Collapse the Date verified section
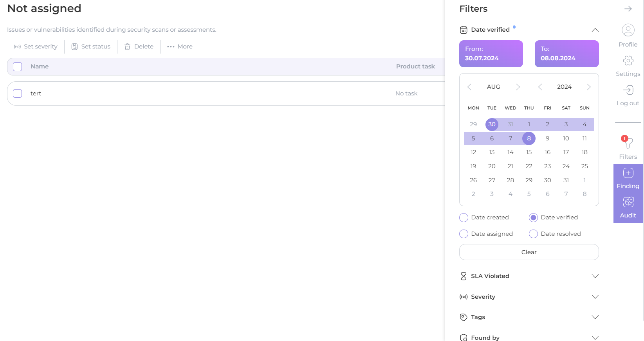The width and height of the screenshot is (644, 341). click(x=595, y=30)
